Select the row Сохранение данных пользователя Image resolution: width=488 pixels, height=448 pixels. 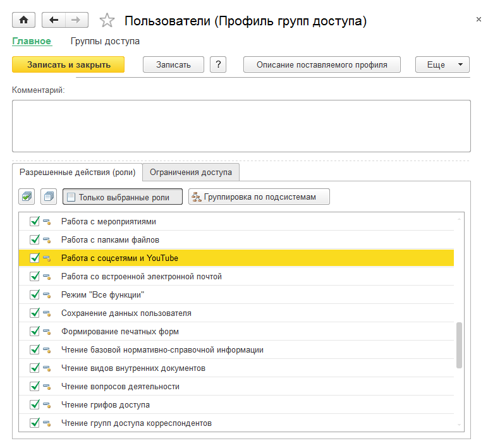pos(236,313)
